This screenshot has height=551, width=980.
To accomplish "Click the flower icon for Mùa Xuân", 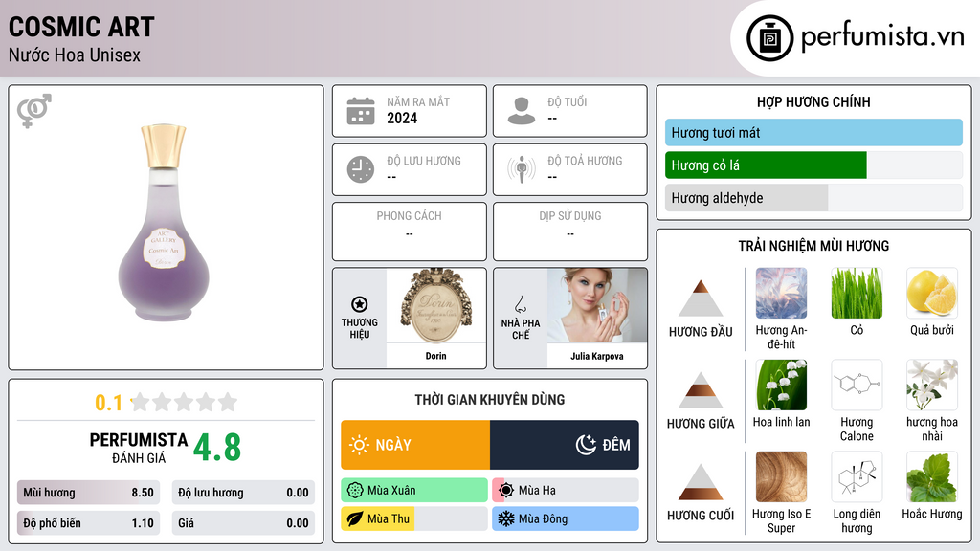I will point(355,490).
